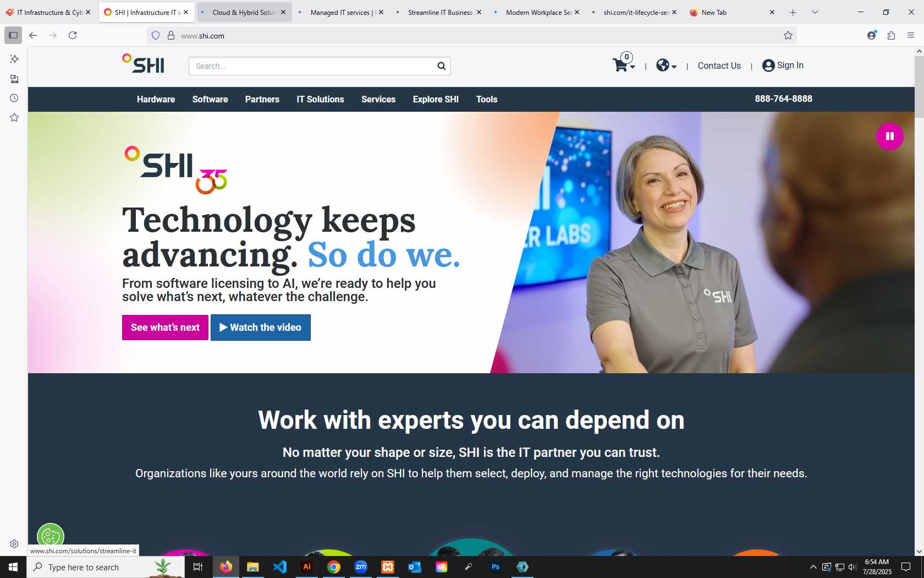Click Watch the video button
This screenshot has height=578, width=924.
pos(261,328)
